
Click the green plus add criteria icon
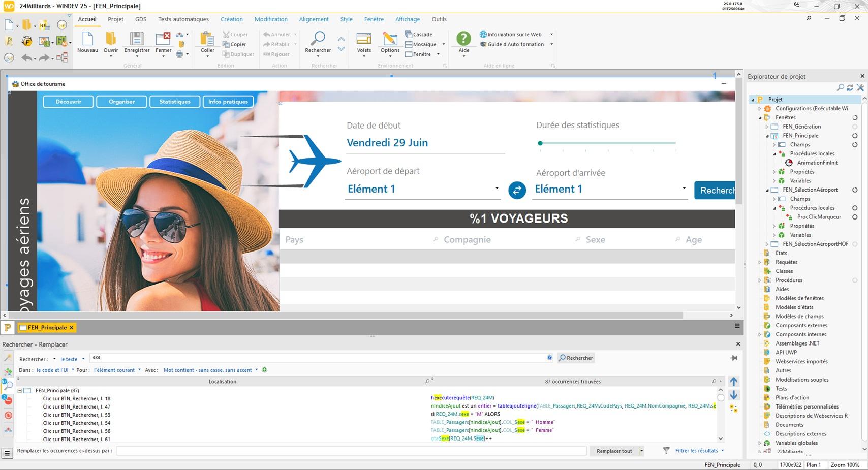coord(264,370)
